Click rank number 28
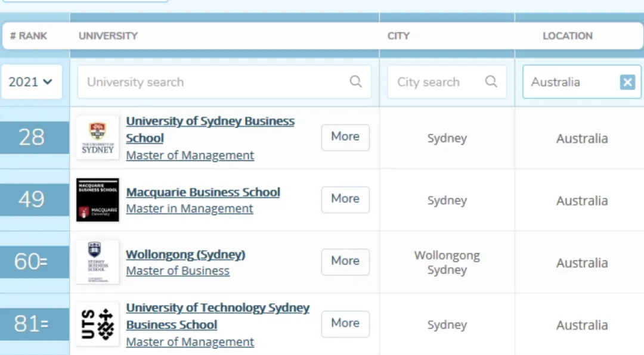644x355 pixels. pyautogui.click(x=32, y=137)
